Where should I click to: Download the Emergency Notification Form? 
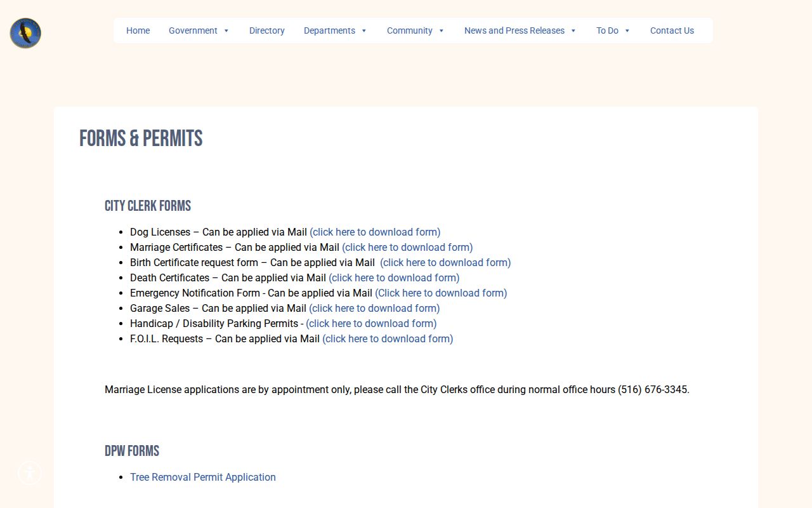[441, 293]
